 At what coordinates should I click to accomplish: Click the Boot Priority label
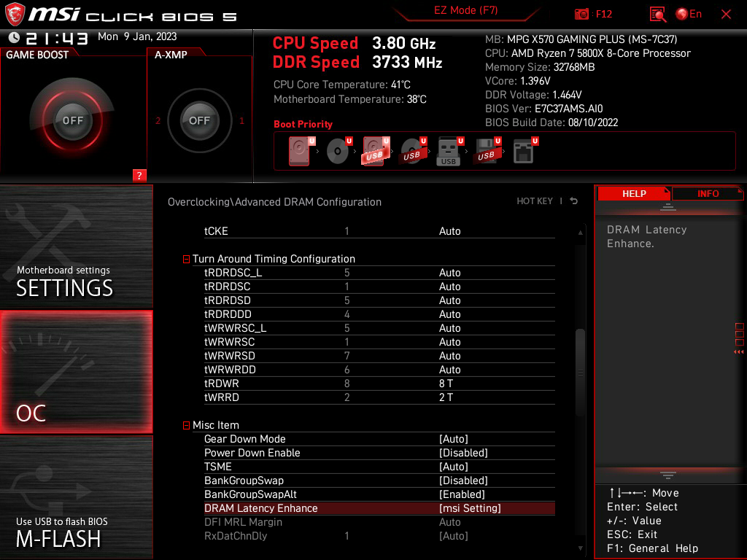[x=303, y=124]
